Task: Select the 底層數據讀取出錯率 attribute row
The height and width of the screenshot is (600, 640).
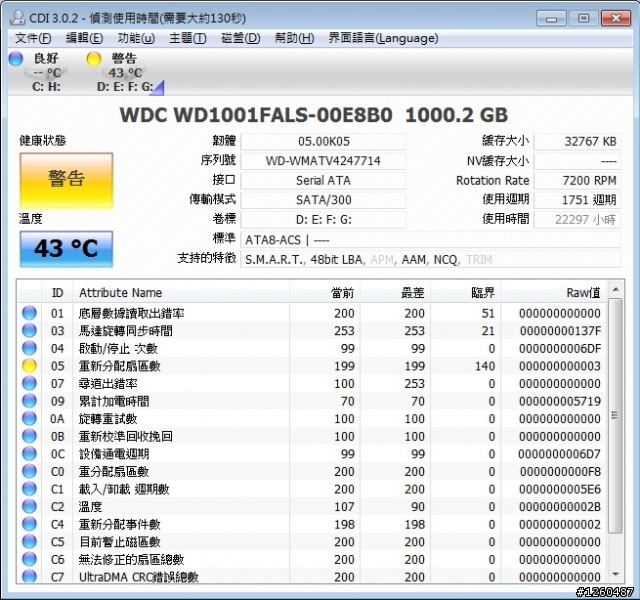Action: [313, 313]
